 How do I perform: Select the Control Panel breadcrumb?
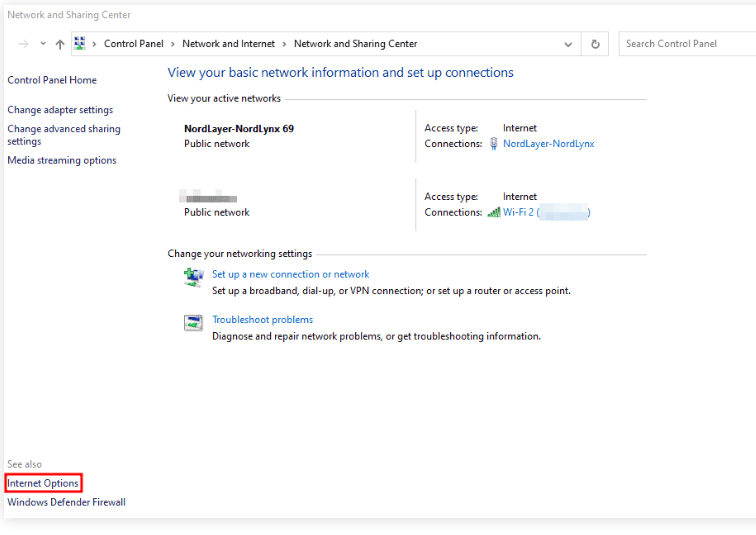point(133,44)
